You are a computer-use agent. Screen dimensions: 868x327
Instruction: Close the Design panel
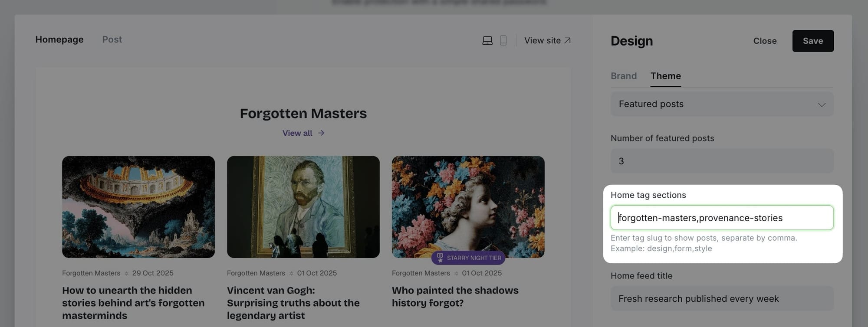pos(765,41)
